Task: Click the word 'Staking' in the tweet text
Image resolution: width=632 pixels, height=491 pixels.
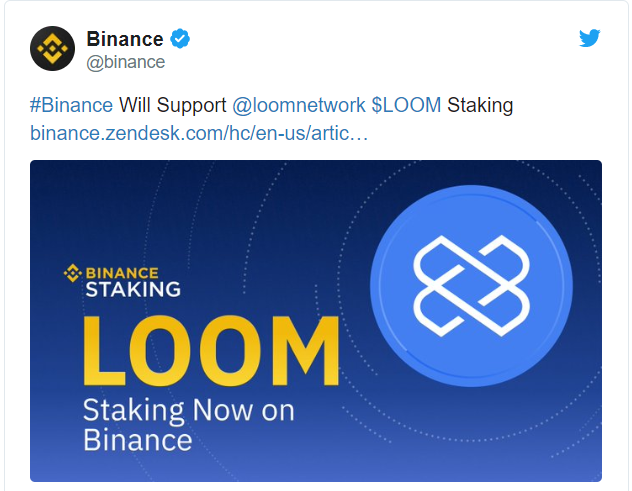Action: [480, 106]
